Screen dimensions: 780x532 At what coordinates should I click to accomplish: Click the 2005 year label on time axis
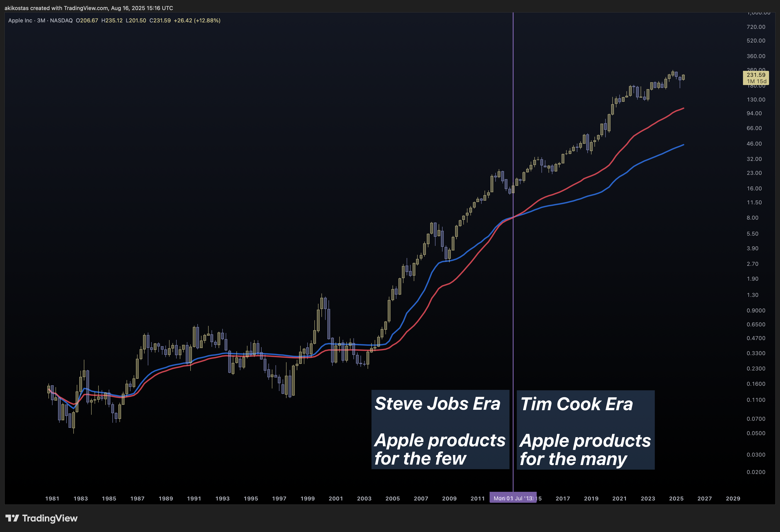pos(393,499)
